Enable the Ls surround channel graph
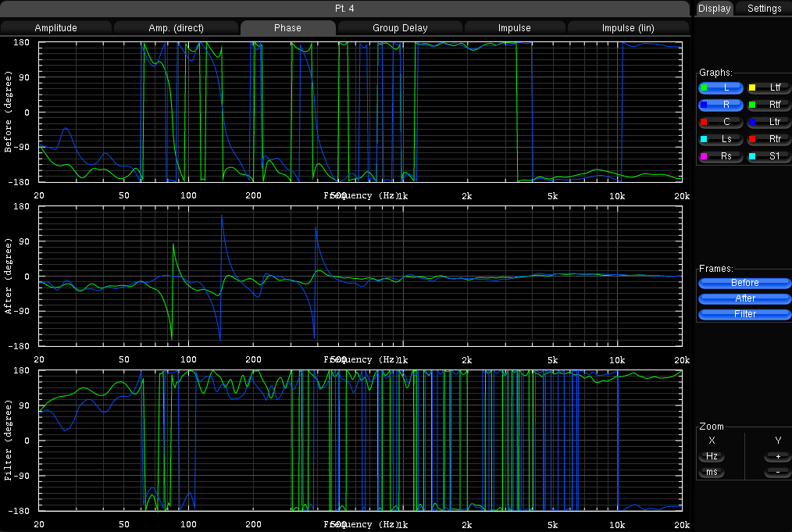This screenshot has width=792, height=532. tap(719, 139)
